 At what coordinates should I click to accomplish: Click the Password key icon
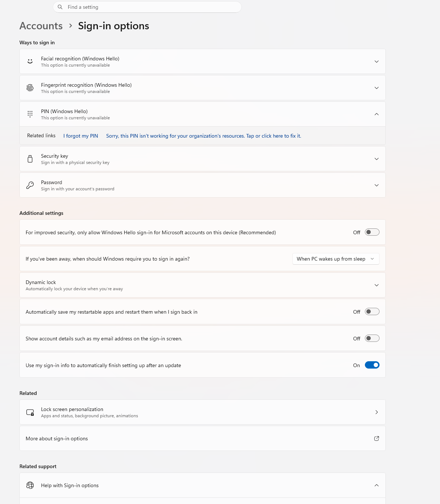(30, 185)
